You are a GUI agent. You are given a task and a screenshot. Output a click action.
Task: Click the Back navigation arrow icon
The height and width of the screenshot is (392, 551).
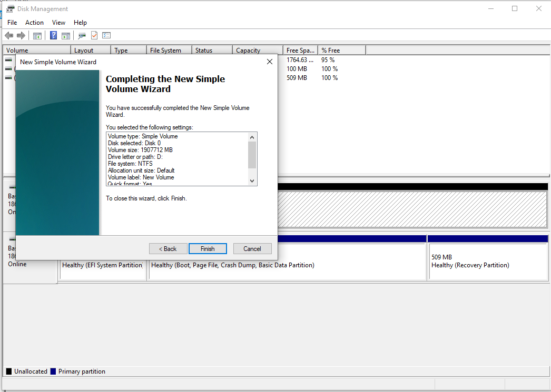[8, 35]
